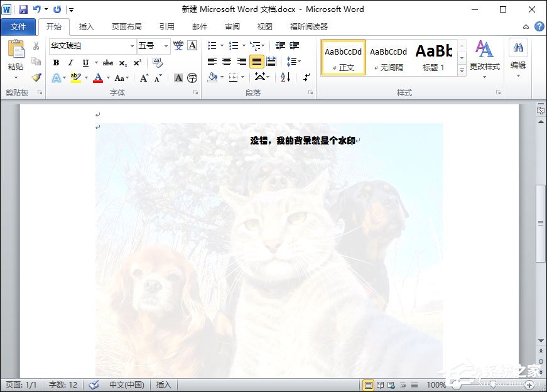Screen dimensions: 547x392
Task: Apply strikethrough to text
Action: click(x=108, y=63)
